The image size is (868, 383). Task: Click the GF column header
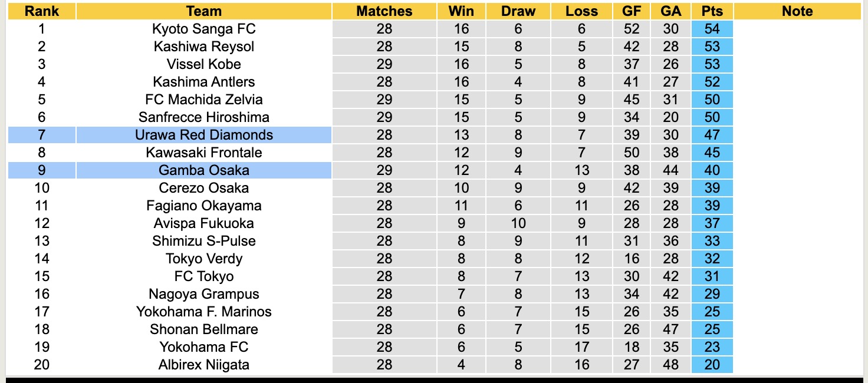coord(632,11)
